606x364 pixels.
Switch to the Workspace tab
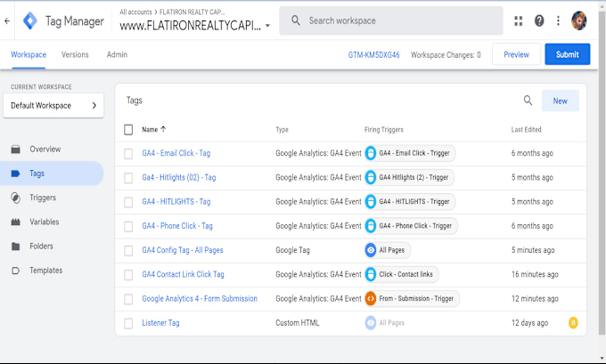pos(29,55)
